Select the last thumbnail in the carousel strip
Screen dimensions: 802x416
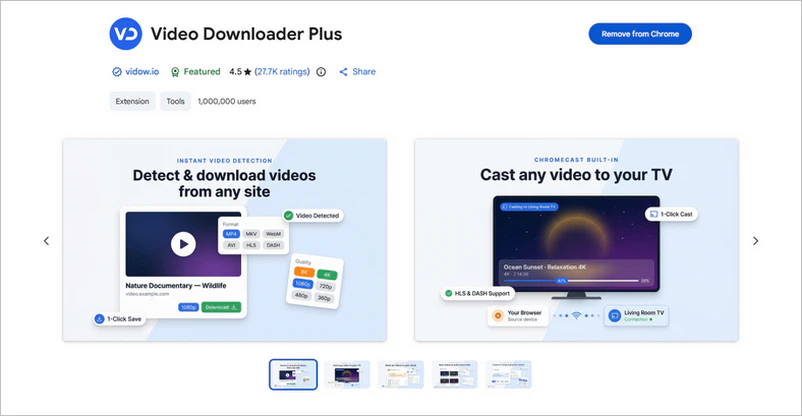[508, 375]
